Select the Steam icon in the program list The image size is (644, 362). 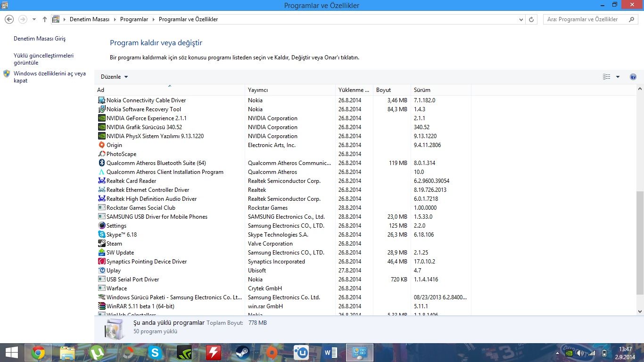pyautogui.click(x=101, y=244)
